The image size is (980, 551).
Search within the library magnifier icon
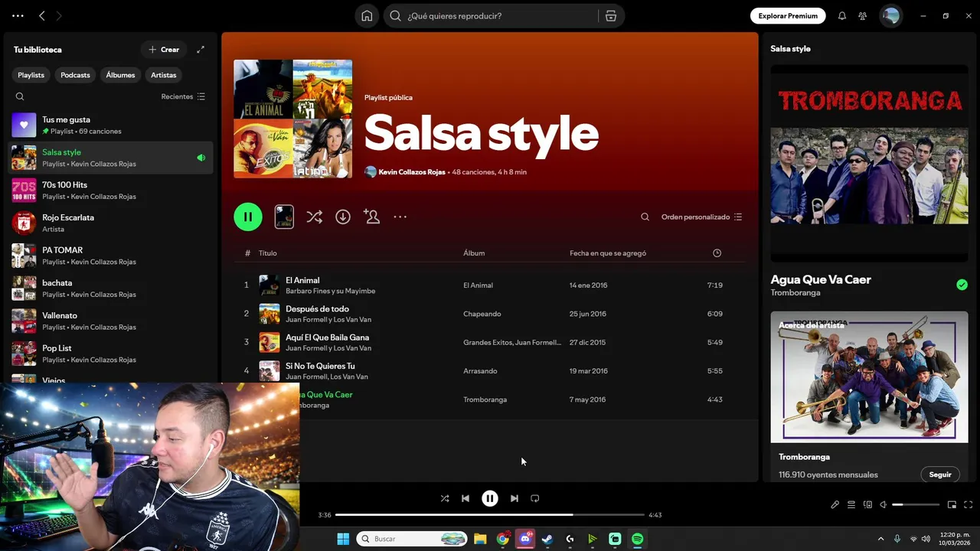(x=20, y=96)
